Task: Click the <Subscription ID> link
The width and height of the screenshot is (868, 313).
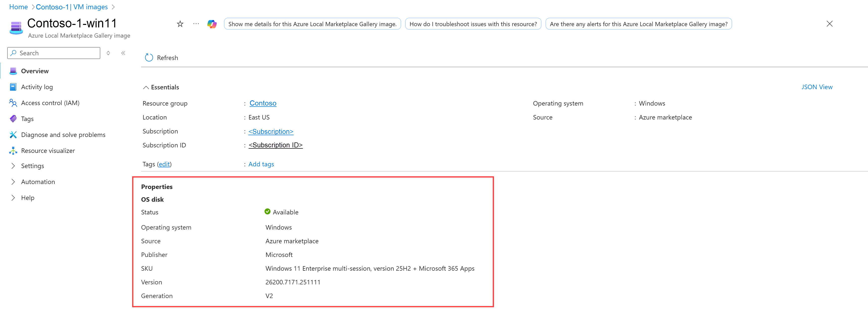Action: [x=276, y=145]
